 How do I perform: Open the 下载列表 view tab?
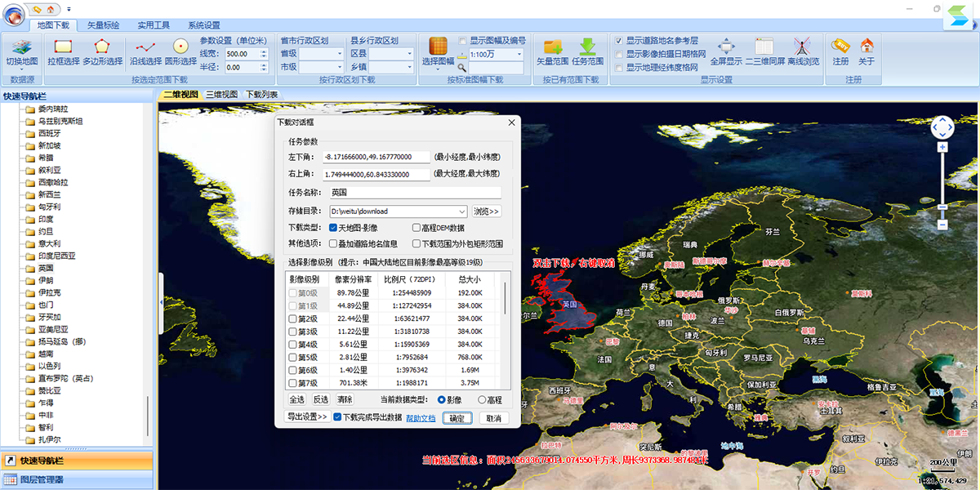262,94
